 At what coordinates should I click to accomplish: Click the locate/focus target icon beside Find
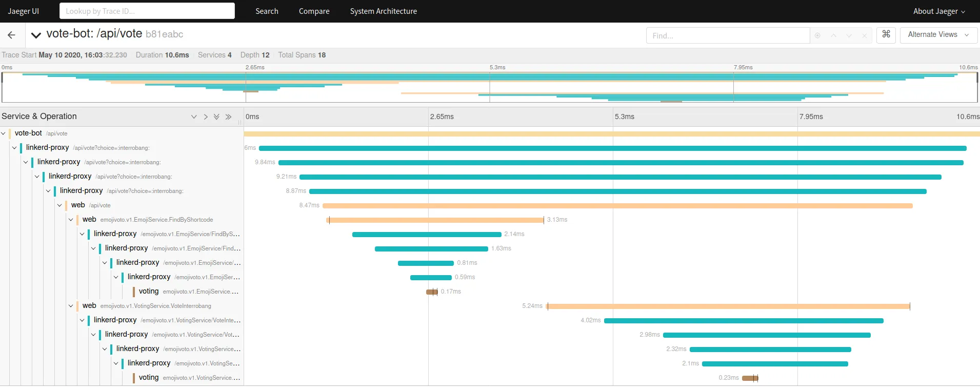tap(817, 35)
